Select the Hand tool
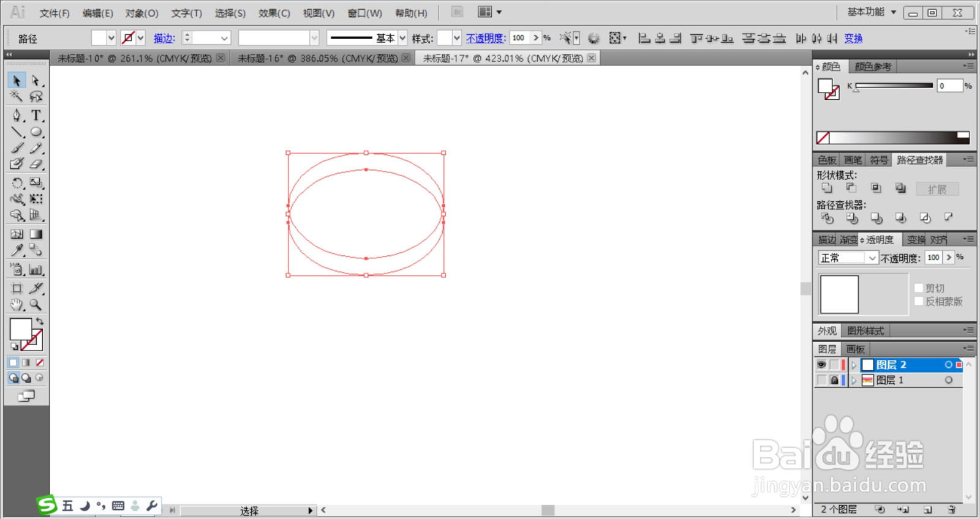Image resolution: width=980 pixels, height=519 pixels. pyautogui.click(x=17, y=304)
